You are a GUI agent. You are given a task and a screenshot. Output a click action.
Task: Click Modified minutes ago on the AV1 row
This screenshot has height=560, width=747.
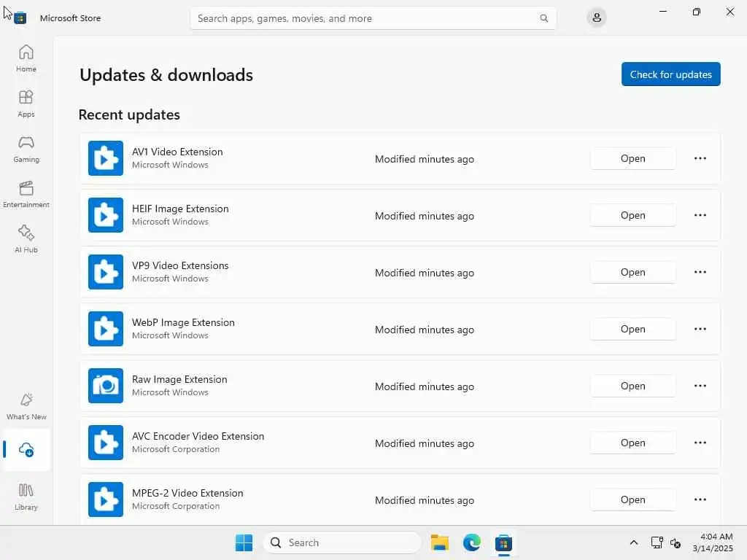(x=425, y=159)
